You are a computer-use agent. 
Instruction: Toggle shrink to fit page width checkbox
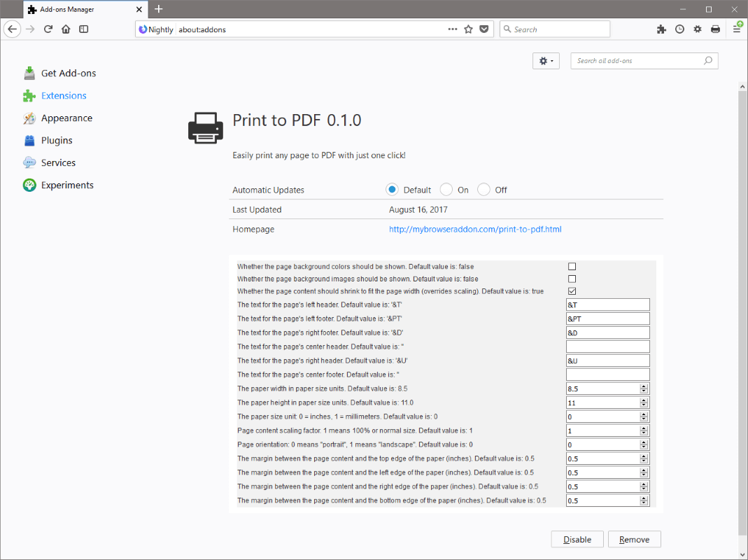(x=572, y=291)
